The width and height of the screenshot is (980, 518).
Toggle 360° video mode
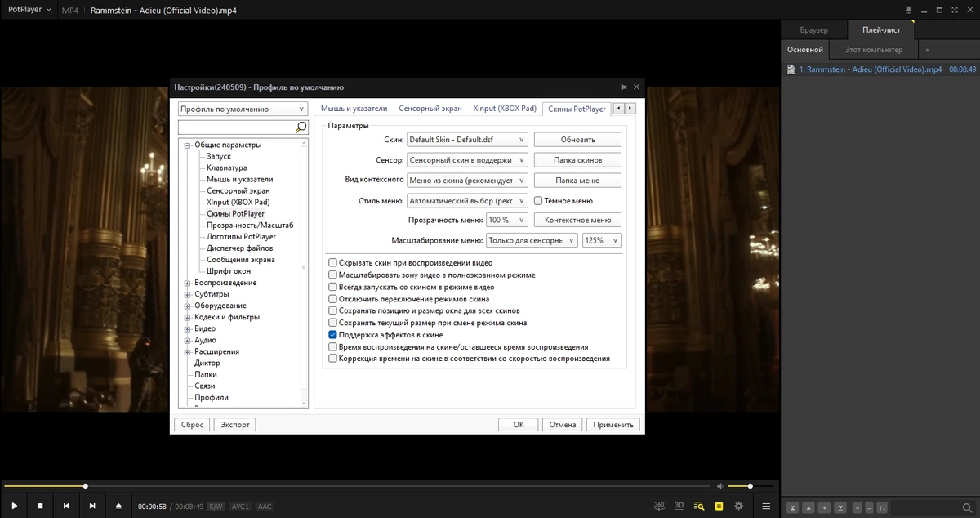660,506
